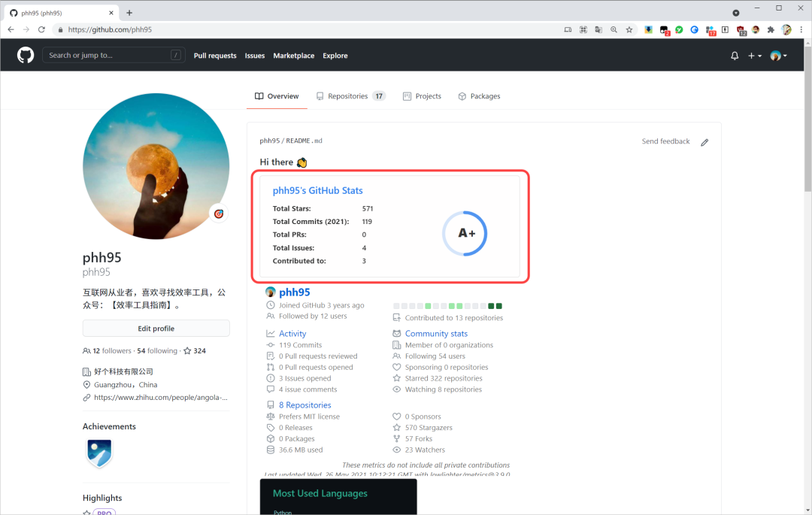This screenshot has height=515, width=812.
Task: Click the Most Used Languages card
Action: click(338, 497)
